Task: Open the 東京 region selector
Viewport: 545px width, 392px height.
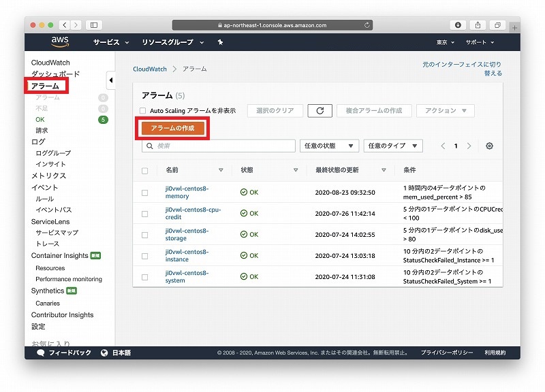Action: point(446,42)
